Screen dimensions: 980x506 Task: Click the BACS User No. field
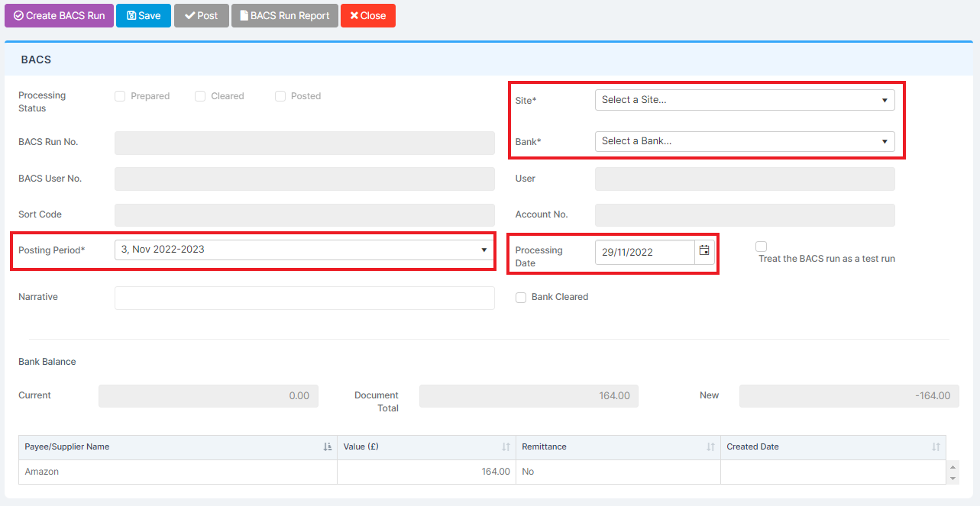[305, 179]
